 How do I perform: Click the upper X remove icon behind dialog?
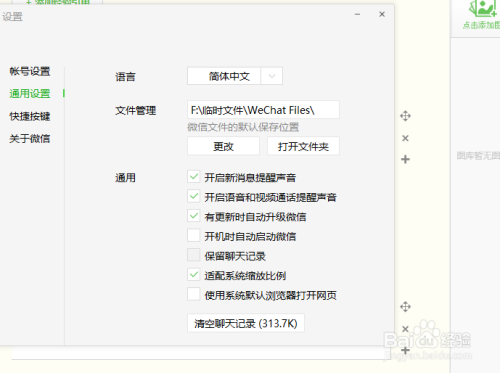click(x=405, y=138)
